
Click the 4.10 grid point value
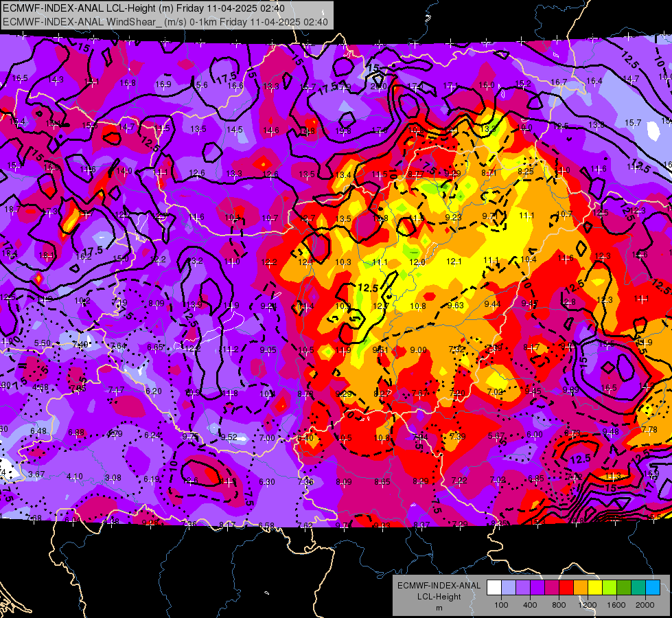[x=75, y=477]
